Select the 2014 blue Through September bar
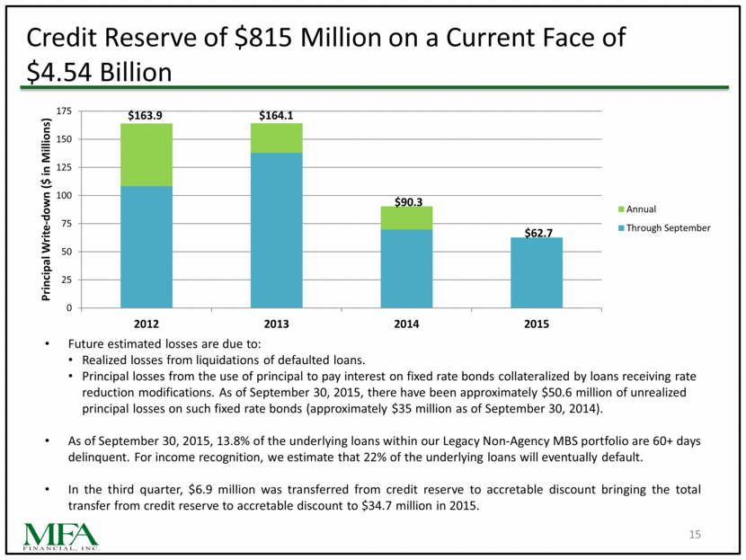This screenshot has height=560, width=746. pyautogui.click(x=407, y=269)
